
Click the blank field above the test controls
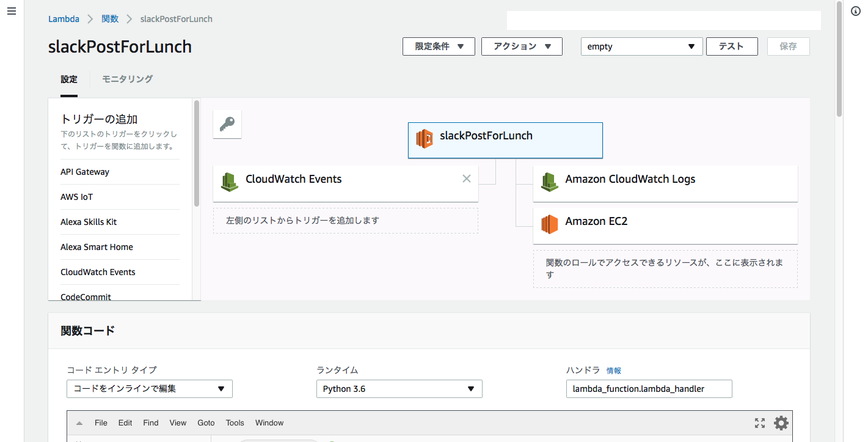[x=664, y=20]
